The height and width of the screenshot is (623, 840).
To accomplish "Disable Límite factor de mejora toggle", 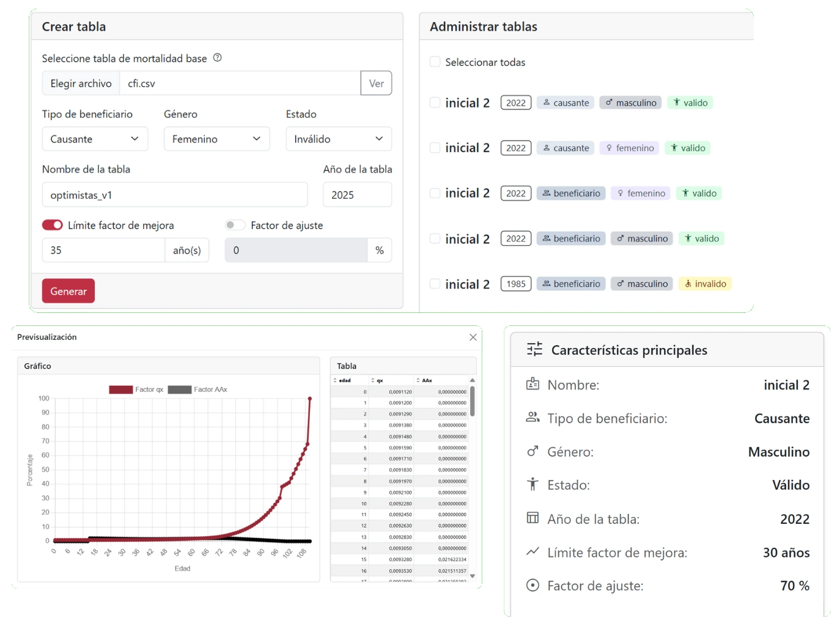I will pos(53,225).
